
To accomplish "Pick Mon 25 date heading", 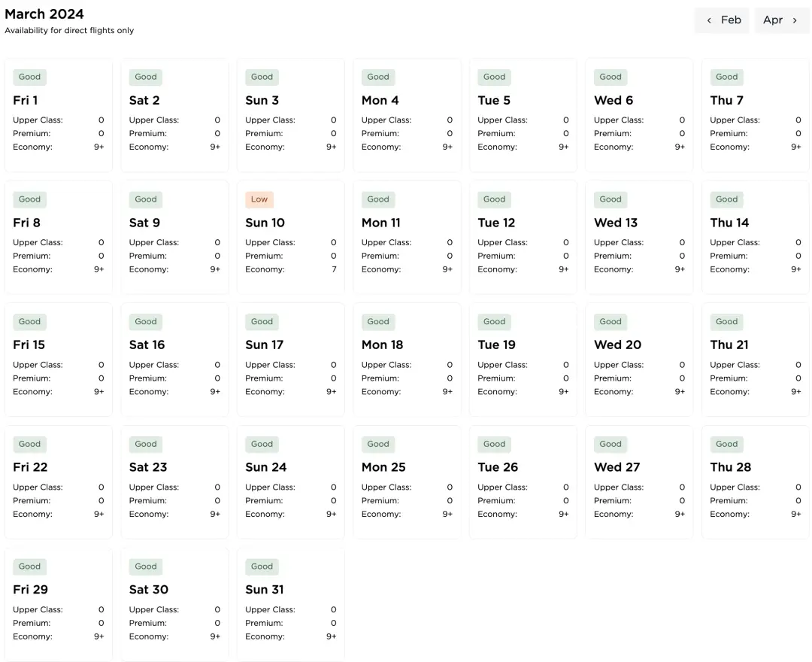I will [383, 467].
